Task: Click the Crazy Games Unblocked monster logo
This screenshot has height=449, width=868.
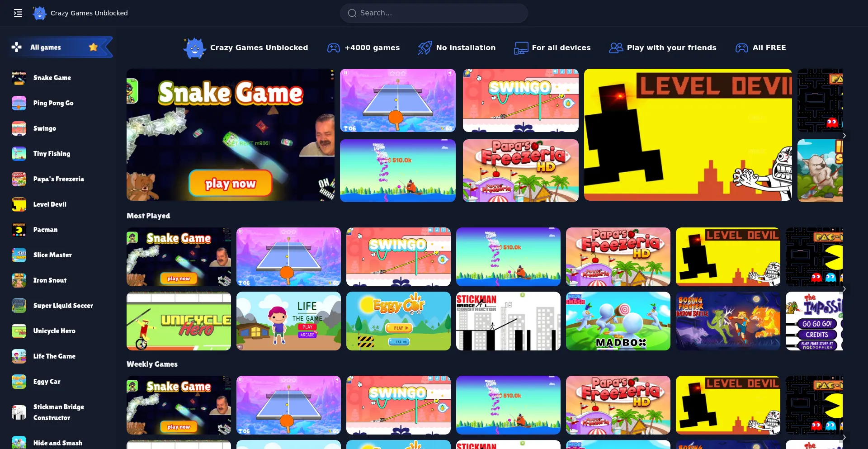Action: tap(40, 13)
